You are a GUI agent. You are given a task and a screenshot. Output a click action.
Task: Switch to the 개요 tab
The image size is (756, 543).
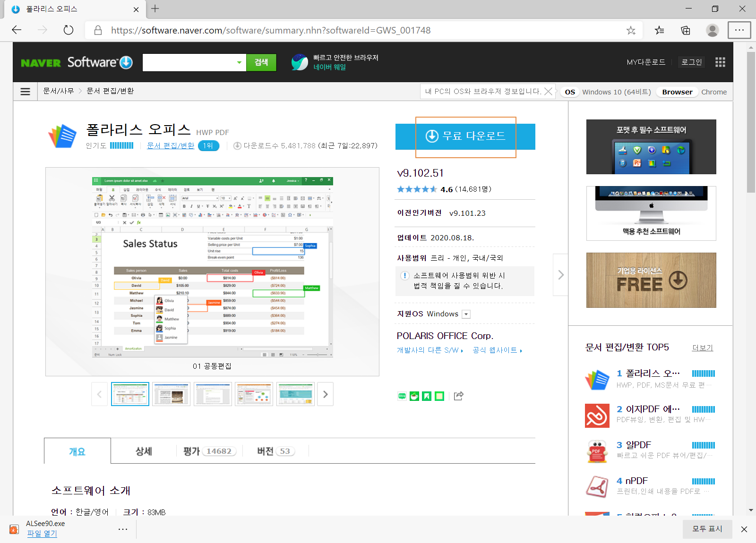[x=77, y=451]
